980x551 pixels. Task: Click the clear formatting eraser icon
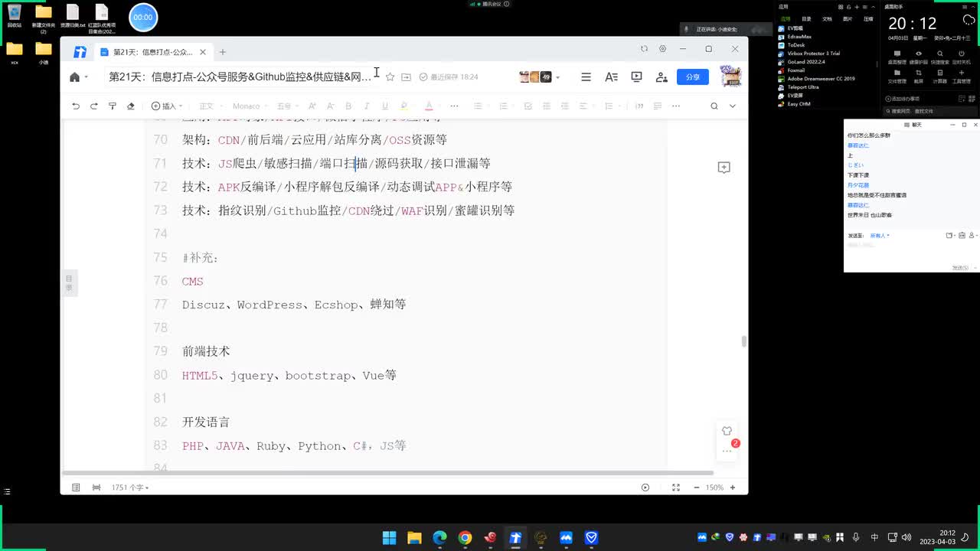[x=130, y=106]
